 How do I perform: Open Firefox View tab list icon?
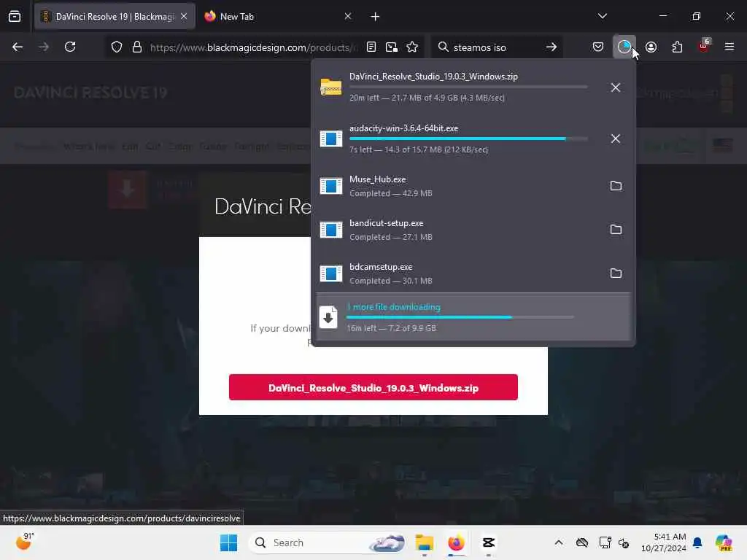point(15,17)
